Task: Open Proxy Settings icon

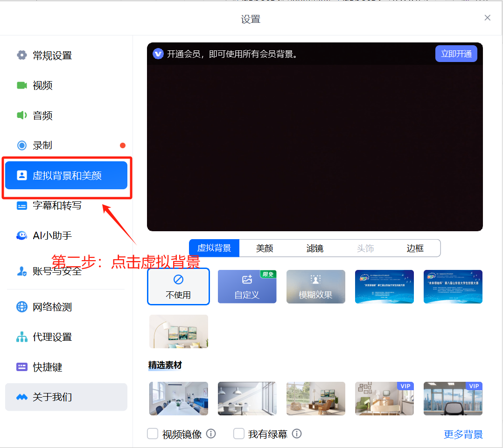Action: pos(22,337)
